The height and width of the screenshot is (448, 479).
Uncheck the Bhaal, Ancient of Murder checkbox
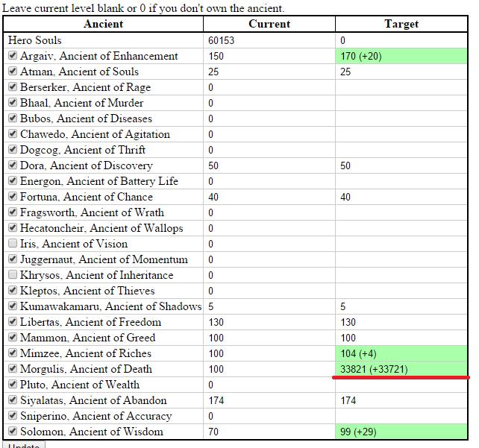coord(13,102)
